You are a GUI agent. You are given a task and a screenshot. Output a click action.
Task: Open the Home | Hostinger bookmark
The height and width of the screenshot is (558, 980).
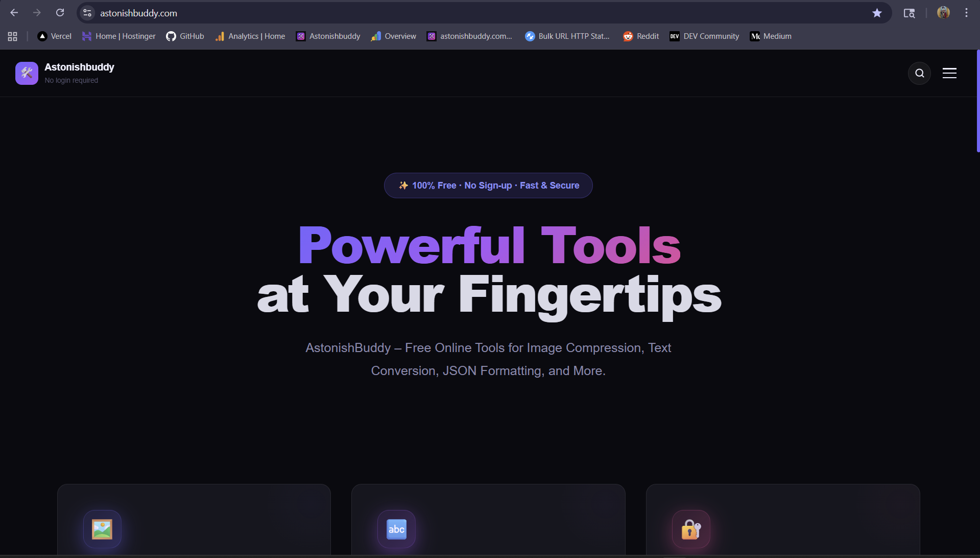pos(119,36)
